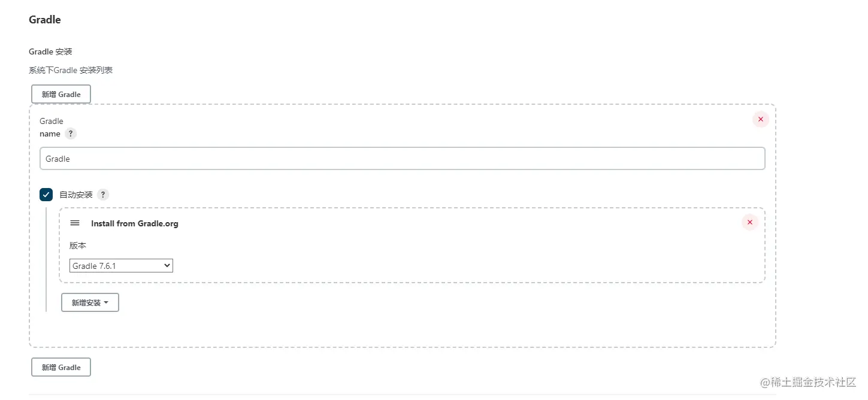Delete the Gradle installation entry with the red X

click(x=760, y=119)
